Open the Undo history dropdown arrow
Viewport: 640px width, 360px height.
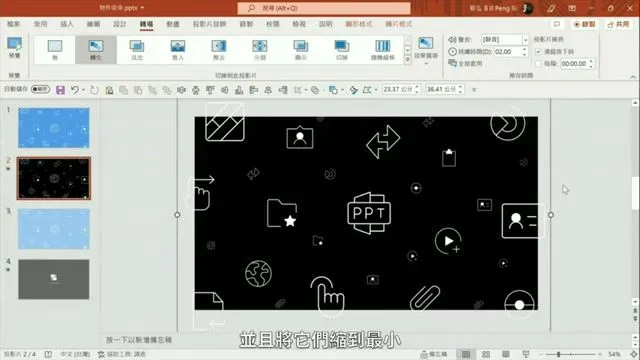click(83, 90)
